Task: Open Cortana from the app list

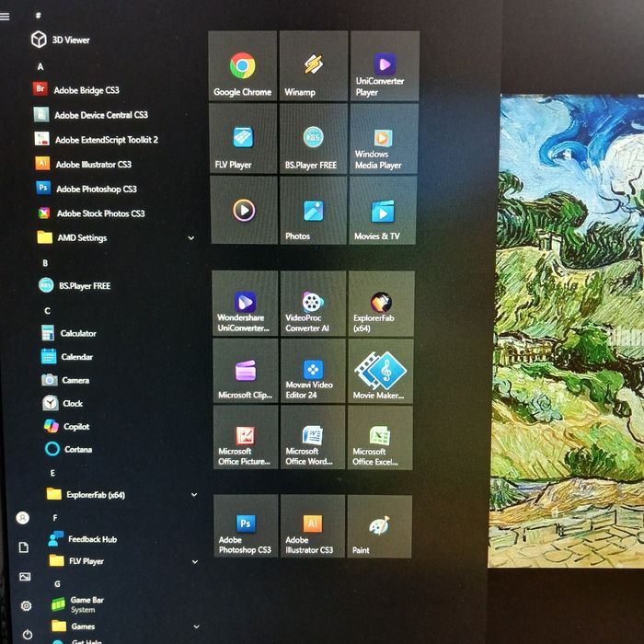Action: 69,449
